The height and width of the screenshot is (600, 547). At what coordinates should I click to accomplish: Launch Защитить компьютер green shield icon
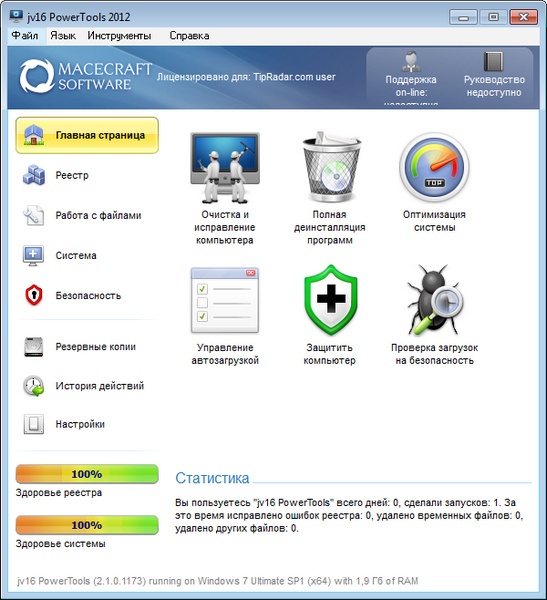point(331,300)
